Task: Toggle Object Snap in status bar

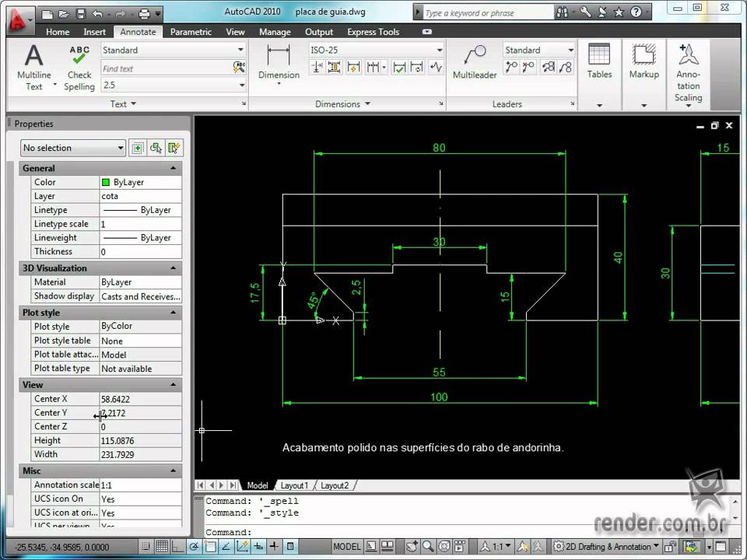Action: coord(210,546)
